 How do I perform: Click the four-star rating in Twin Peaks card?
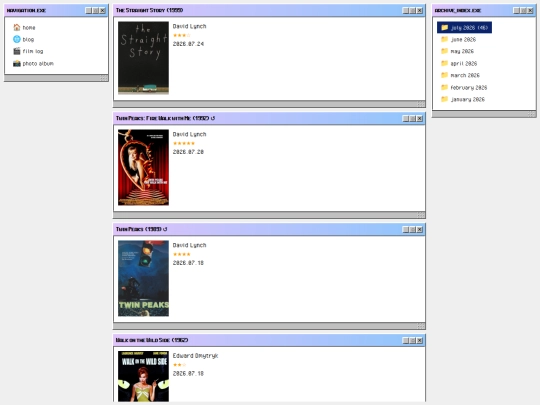coord(181,254)
